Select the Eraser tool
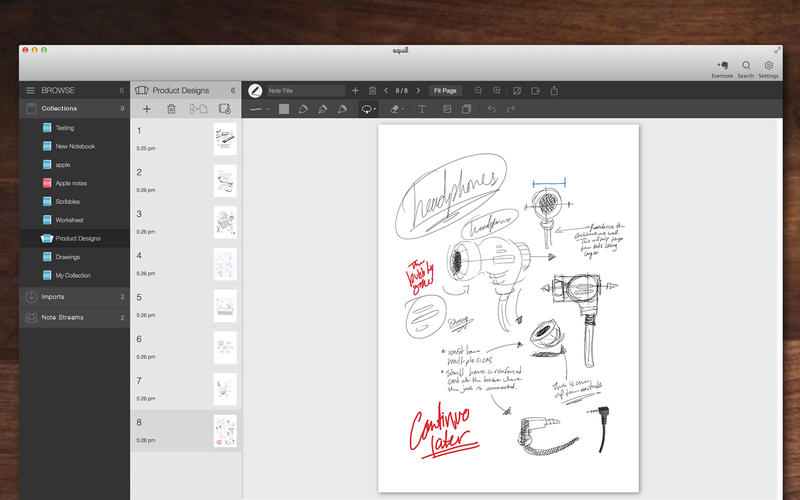 coord(396,109)
